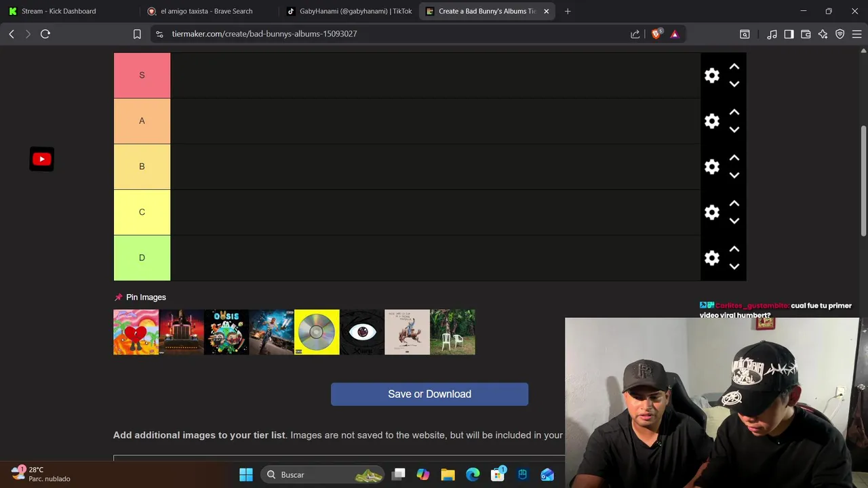Screen dimensions: 868x488
Task: Select the horse rider album cover
Action: [x=407, y=332]
